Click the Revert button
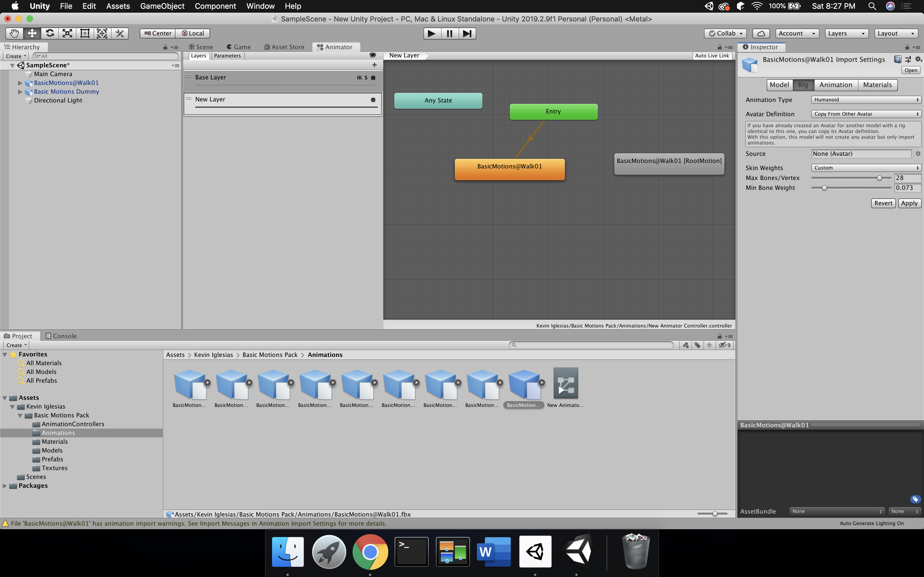The height and width of the screenshot is (577, 924). click(883, 203)
